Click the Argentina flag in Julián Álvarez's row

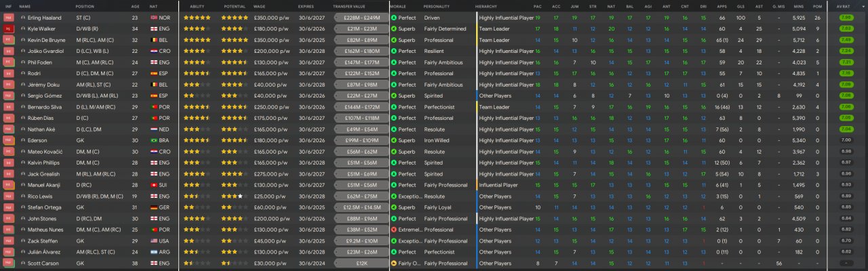[153, 252]
